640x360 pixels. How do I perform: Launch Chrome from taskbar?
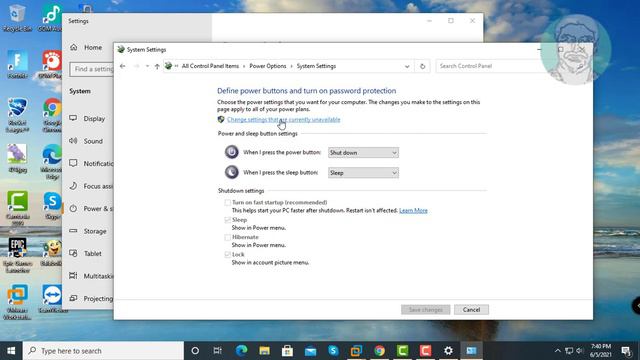coord(380,351)
